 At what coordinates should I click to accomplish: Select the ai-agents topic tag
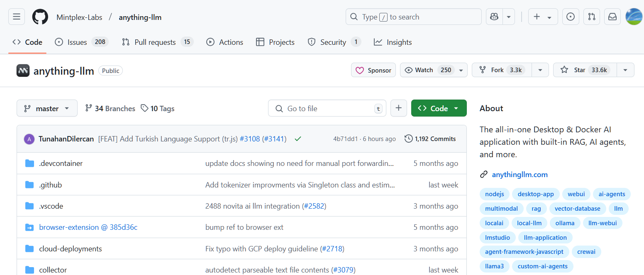coord(612,194)
